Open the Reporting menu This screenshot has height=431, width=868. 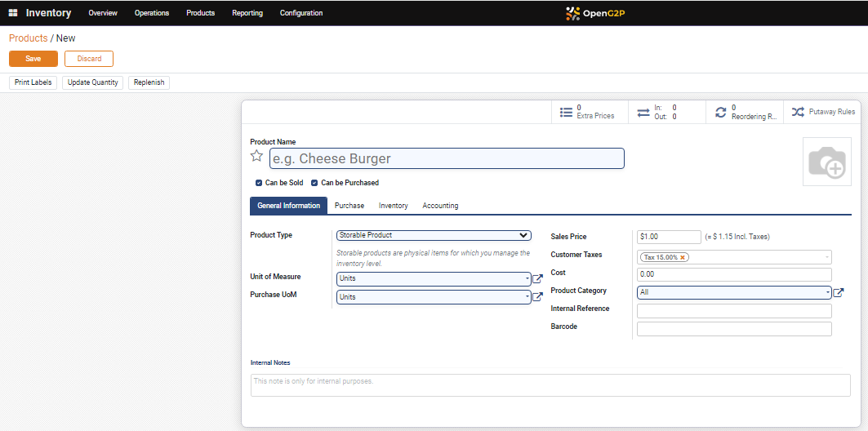coord(247,13)
